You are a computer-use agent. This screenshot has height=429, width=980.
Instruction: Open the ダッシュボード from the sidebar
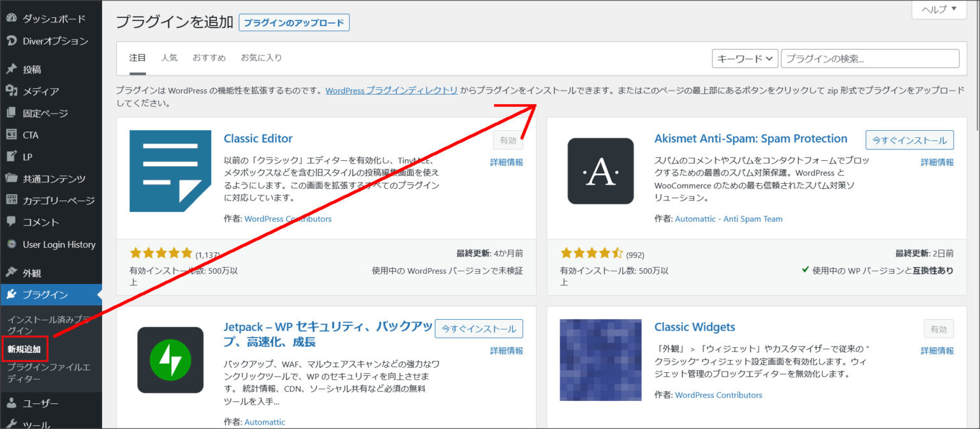click(x=45, y=18)
